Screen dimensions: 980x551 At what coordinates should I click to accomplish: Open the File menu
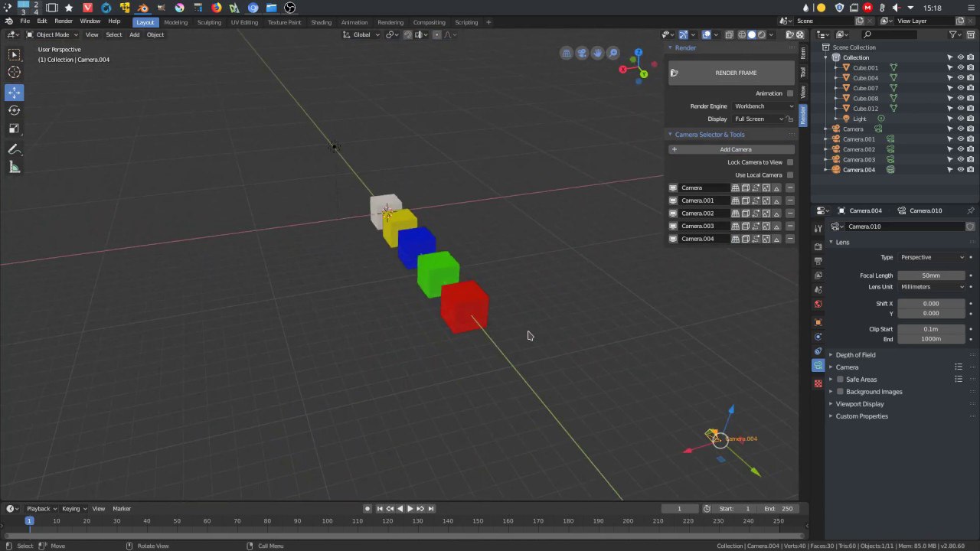24,21
